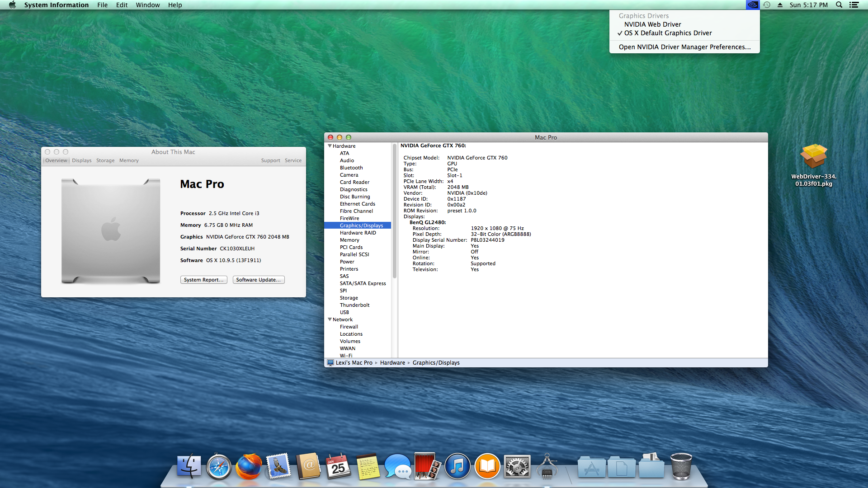Collapse the Network tree section
The width and height of the screenshot is (868, 488).
[x=330, y=319]
